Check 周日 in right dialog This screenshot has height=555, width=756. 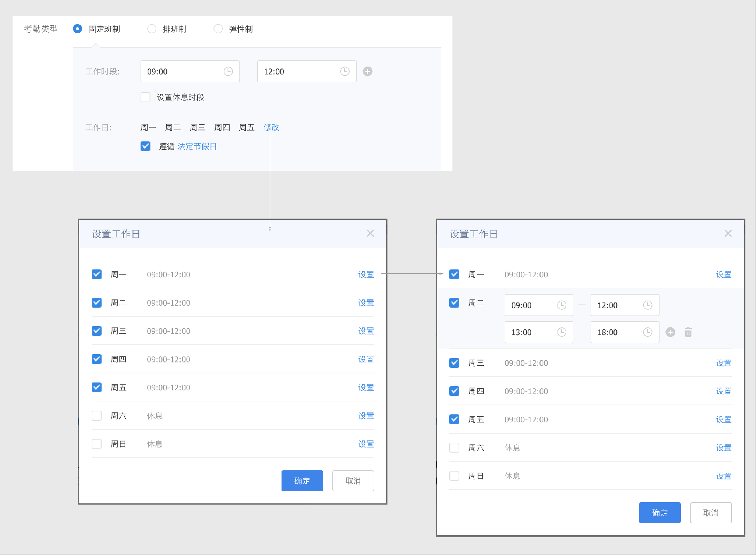click(x=454, y=476)
